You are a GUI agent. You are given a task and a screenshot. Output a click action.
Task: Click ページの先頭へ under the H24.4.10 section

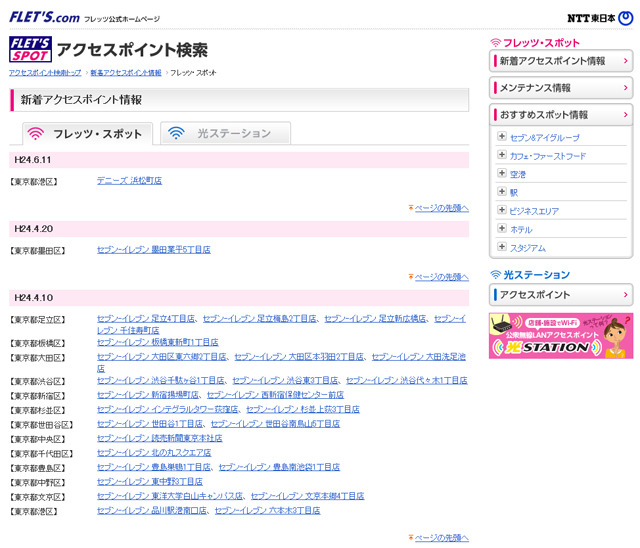[x=441, y=538]
